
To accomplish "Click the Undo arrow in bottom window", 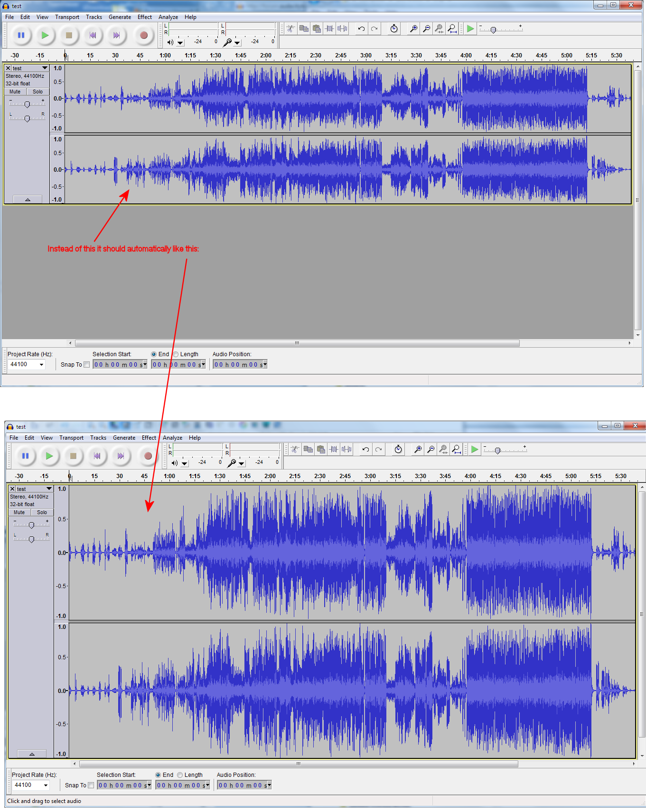I will point(365,449).
